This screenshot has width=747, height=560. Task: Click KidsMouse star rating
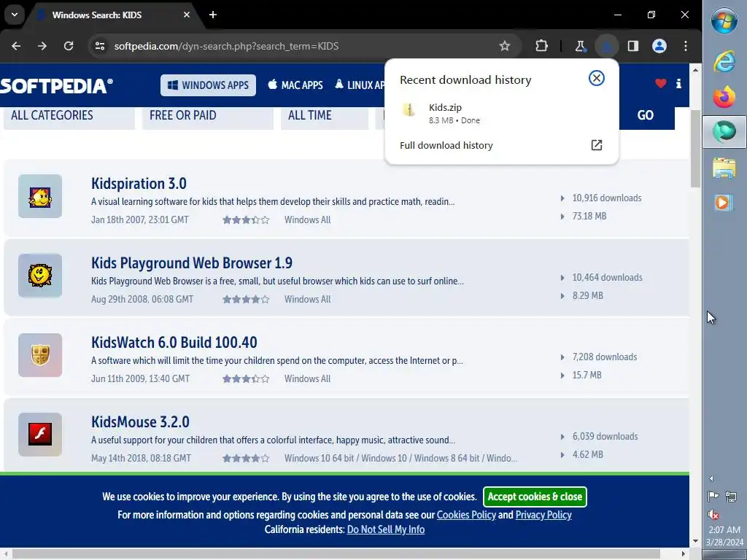coord(246,459)
